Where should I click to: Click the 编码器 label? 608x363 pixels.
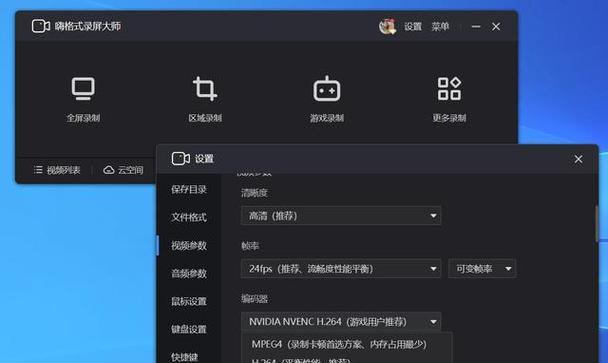(x=254, y=299)
